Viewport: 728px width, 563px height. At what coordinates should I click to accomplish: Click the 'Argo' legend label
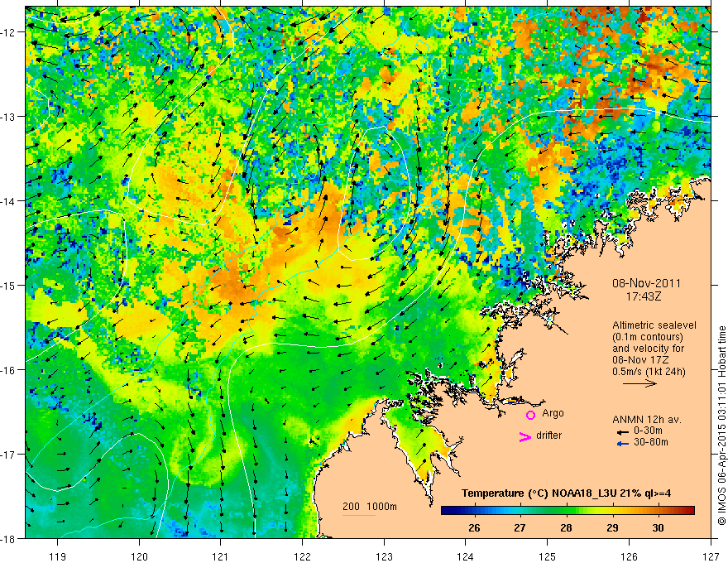(553, 413)
